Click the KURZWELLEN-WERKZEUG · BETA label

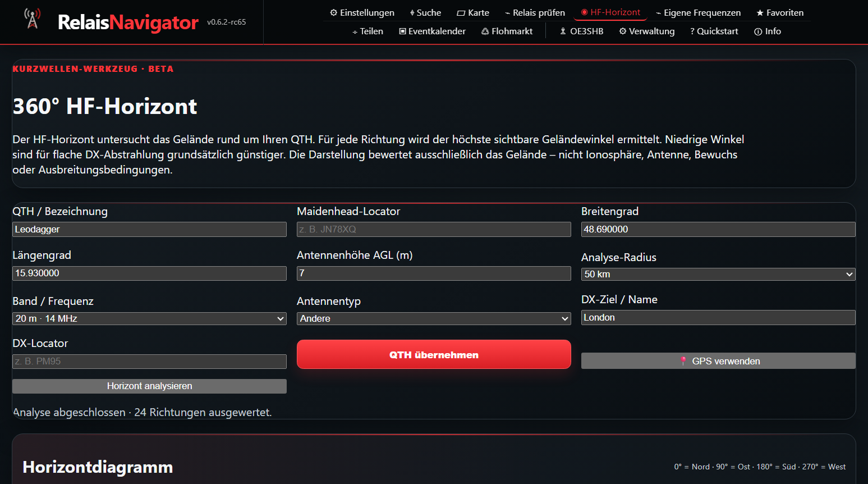pos(93,69)
